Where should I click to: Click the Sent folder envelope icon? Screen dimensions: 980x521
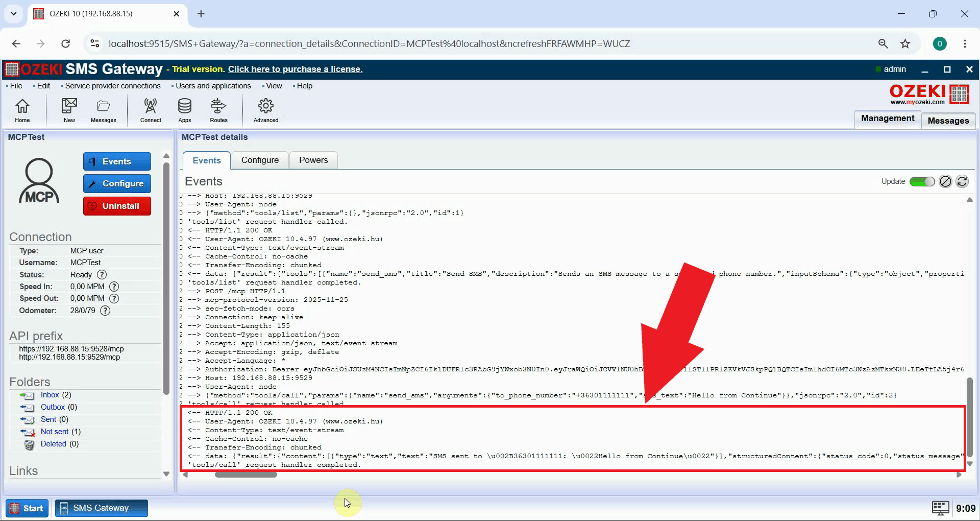click(x=27, y=420)
